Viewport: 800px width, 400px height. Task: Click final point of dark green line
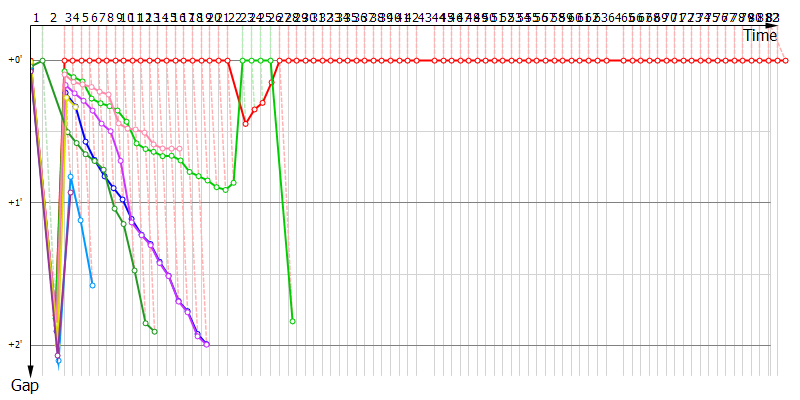tap(154, 331)
